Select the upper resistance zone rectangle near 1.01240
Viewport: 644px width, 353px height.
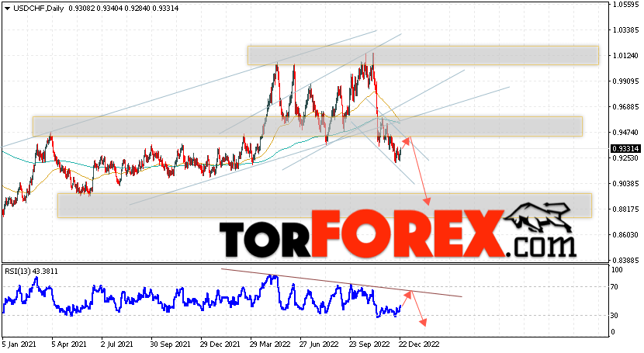click(x=423, y=55)
